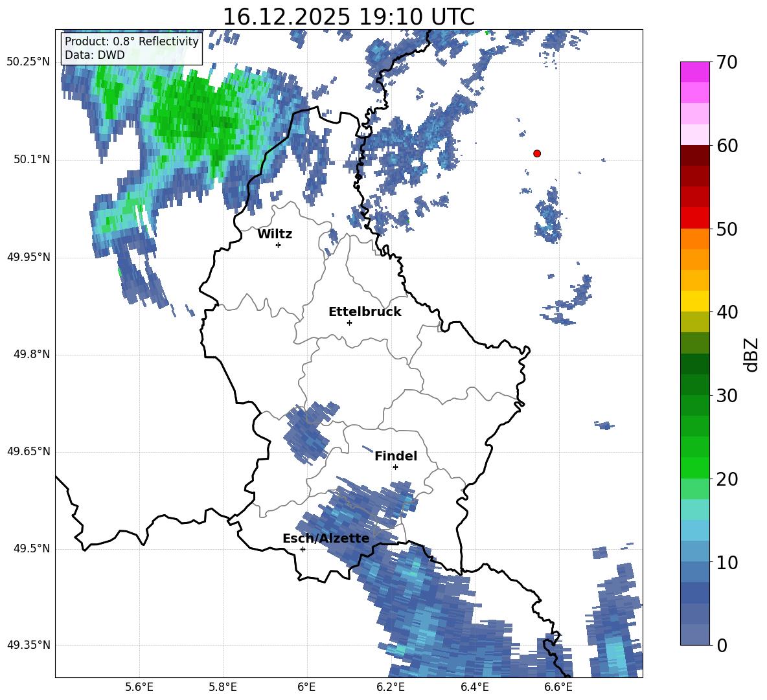Screen dimensions: 767x700
Task: Click the "Data: DWD" label
Action: pos(95,55)
